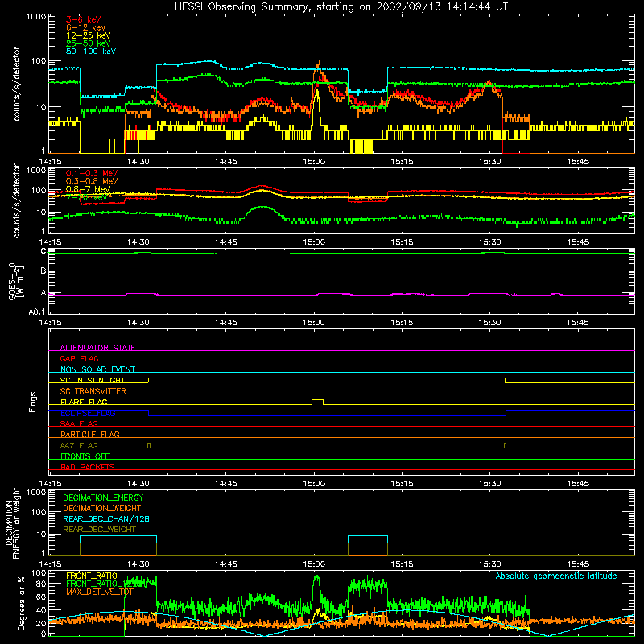The width and height of the screenshot is (644, 644).
Task: Click the cyan '50-100 keV' legend label
Action: (x=91, y=52)
